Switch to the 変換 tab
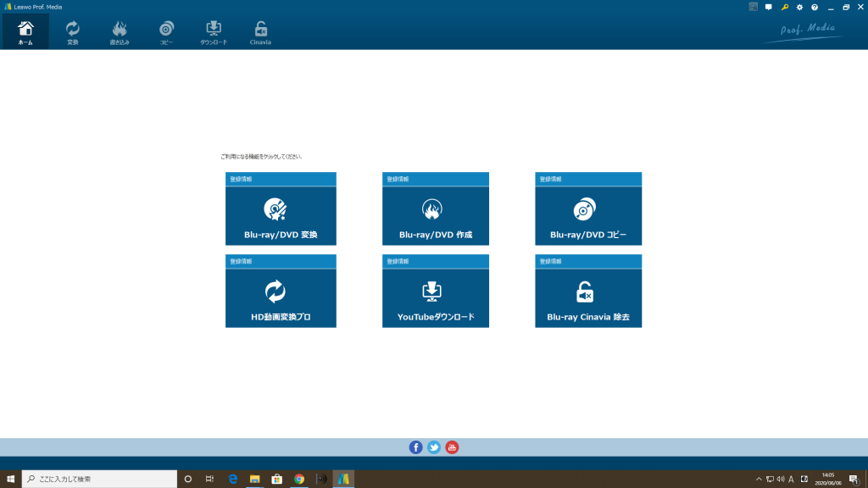 (x=73, y=32)
